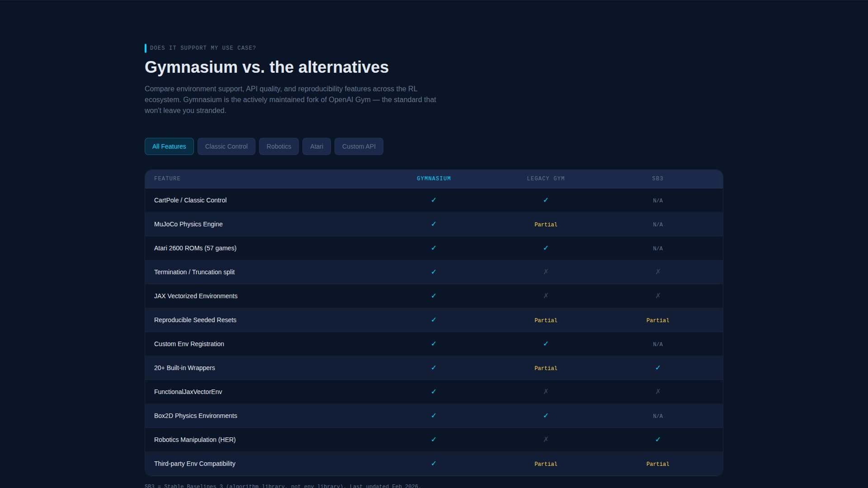Click the CartPole / Classic Control feature name
The image size is (868, 488).
[x=190, y=200]
